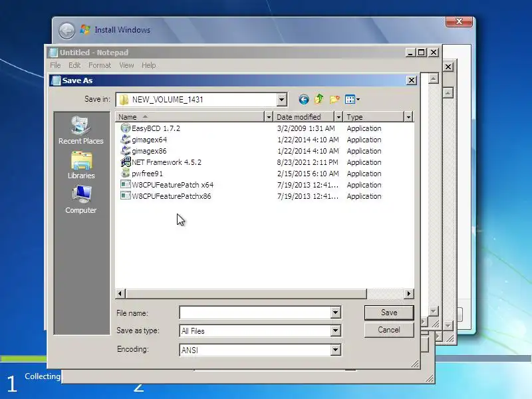Click the Notepad icon in the Save As title bar

[56, 80]
